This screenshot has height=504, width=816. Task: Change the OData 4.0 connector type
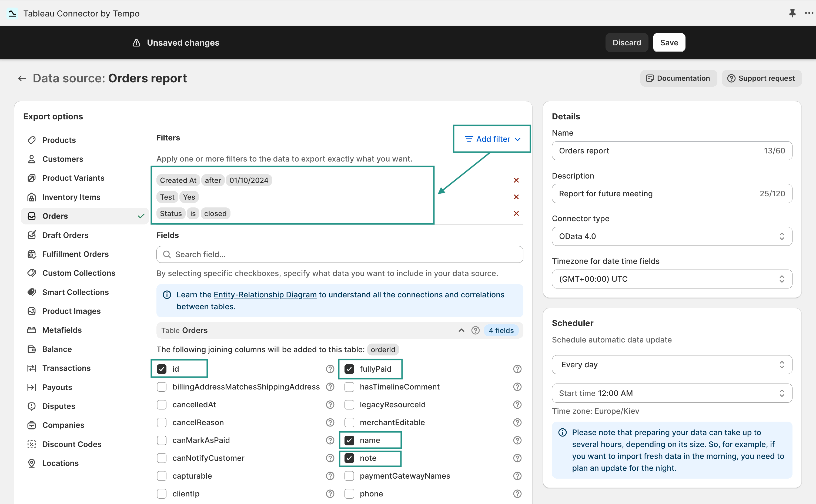point(671,236)
